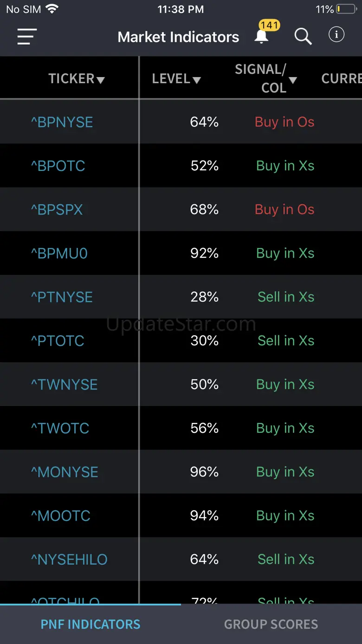This screenshot has width=362, height=644.
Task: Tap the info circle icon
Action: 336,34
